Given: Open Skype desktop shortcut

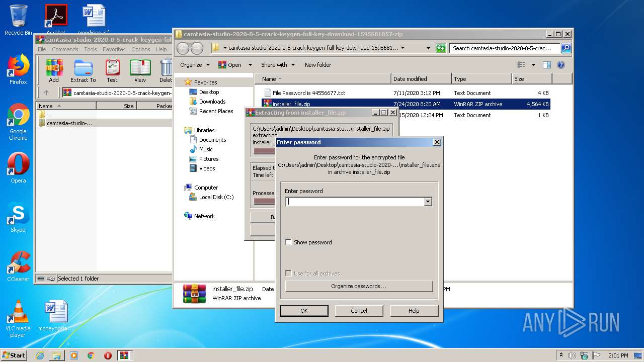Looking at the screenshot, I should pyautogui.click(x=18, y=218).
